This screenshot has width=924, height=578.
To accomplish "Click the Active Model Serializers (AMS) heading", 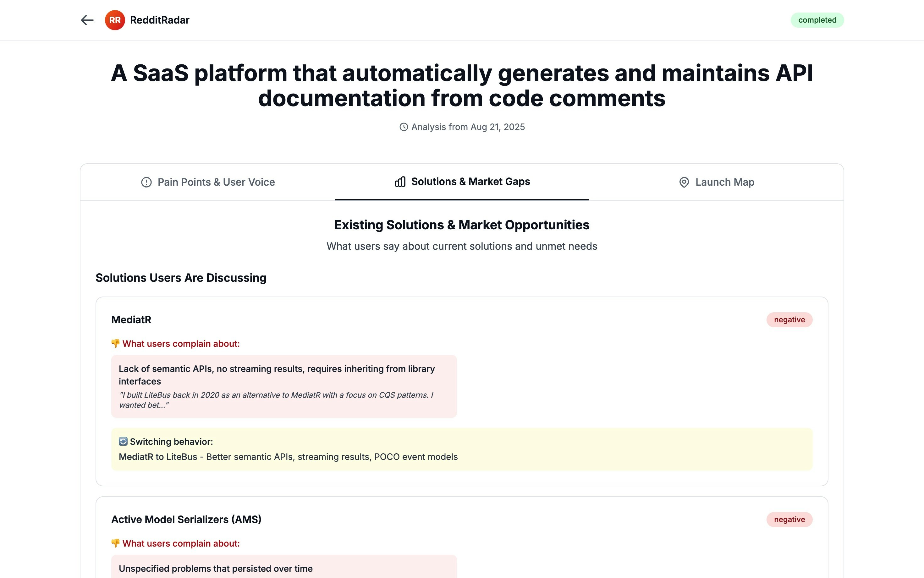I will [x=186, y=520].
